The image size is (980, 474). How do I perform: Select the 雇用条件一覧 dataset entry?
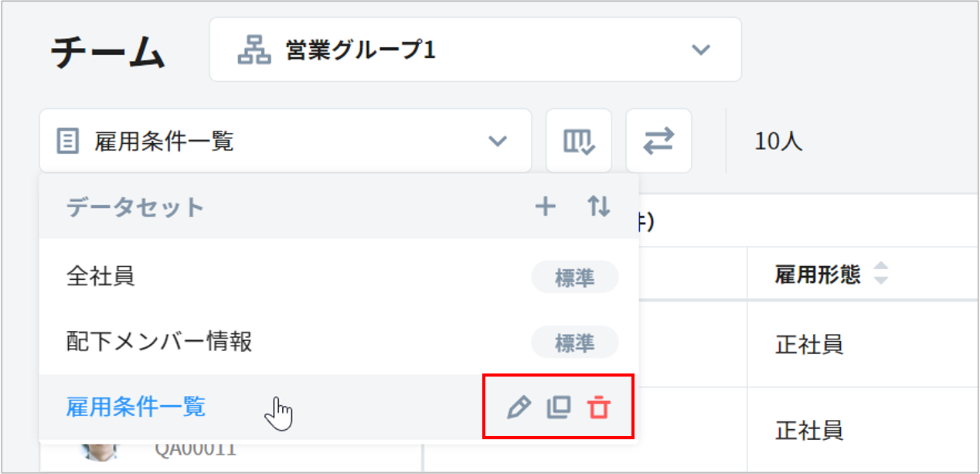click(136, 407)
